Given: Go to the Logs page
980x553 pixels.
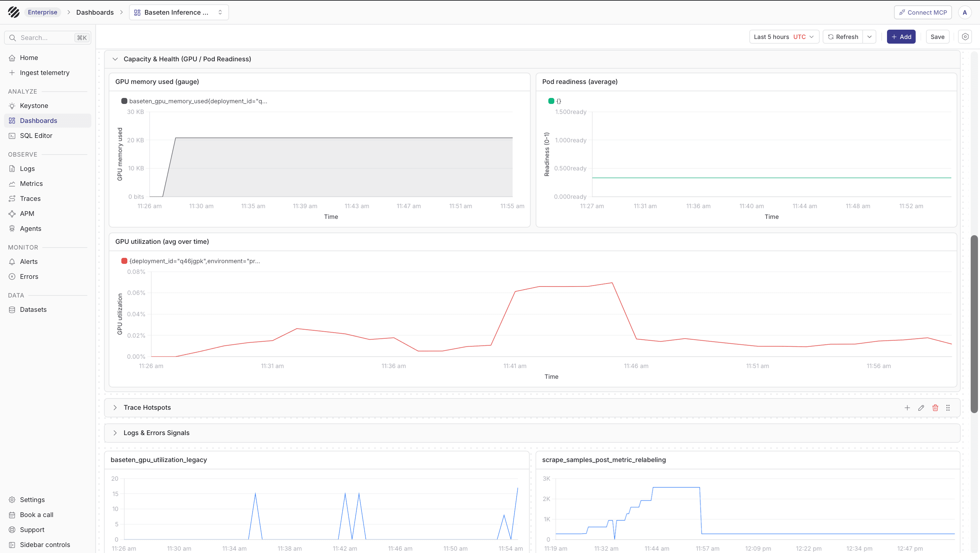Looking at the screenshot, I should (48, 169).
